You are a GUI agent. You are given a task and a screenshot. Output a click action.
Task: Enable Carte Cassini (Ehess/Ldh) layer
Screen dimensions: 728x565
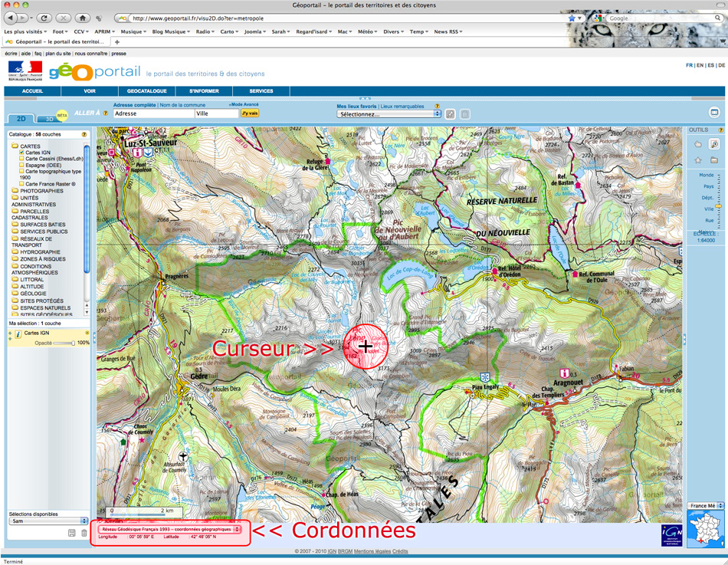(21, 159)
